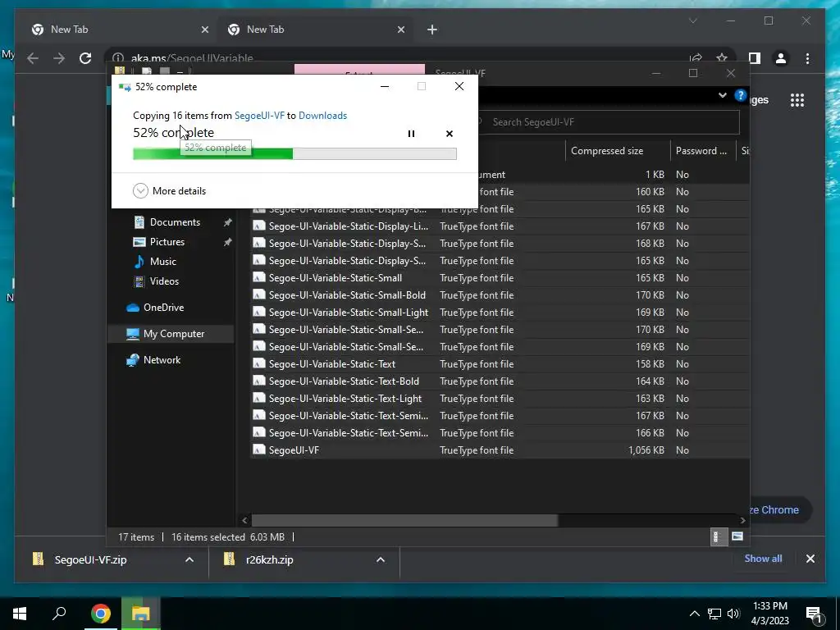Open Pictures in navigation pane
Screen dimensions: 840x630
(167, 242)
